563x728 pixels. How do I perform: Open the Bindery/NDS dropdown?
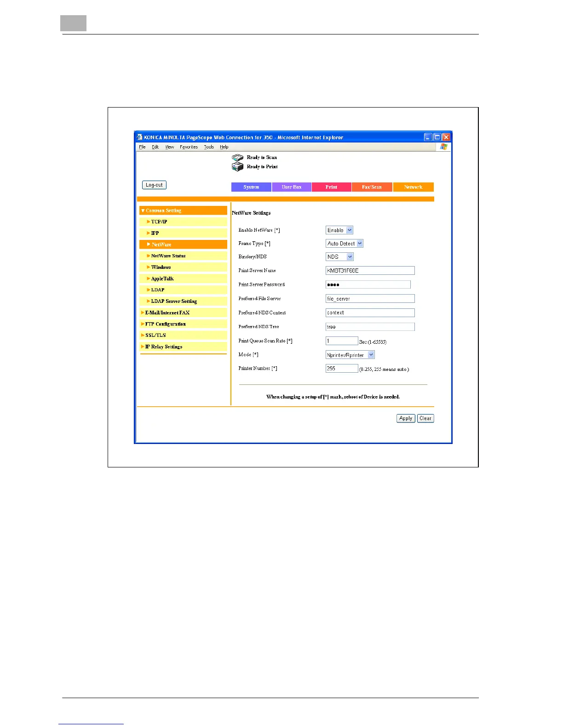pos(339,257)
